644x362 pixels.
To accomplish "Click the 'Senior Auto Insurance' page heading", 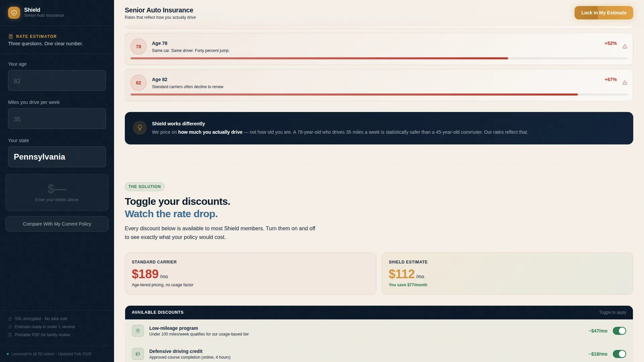I will point(159,10).
